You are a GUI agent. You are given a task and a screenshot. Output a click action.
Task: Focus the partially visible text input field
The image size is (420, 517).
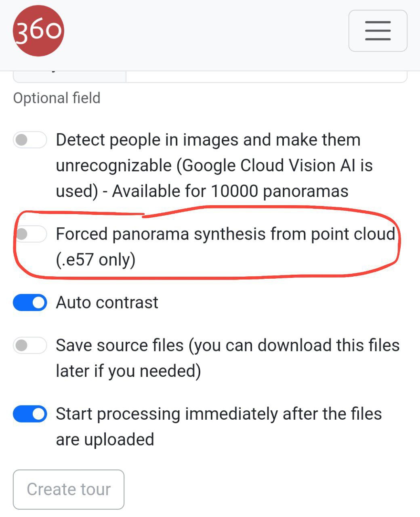[x=266, y=77]
